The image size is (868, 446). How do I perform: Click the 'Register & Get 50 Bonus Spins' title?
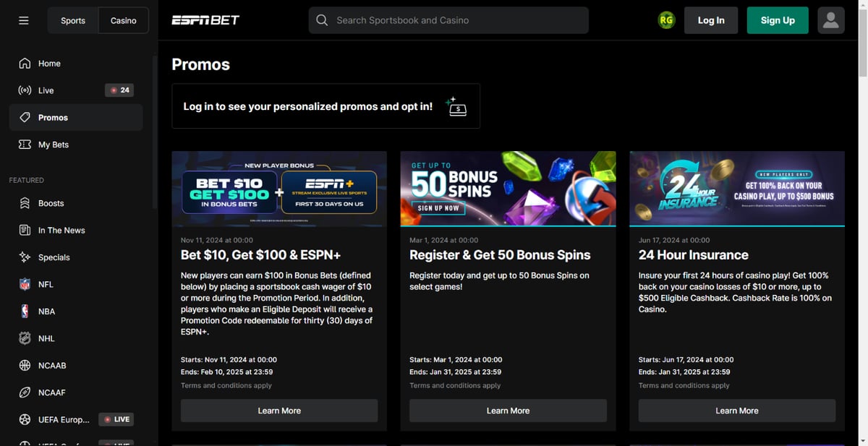(500, 255)
